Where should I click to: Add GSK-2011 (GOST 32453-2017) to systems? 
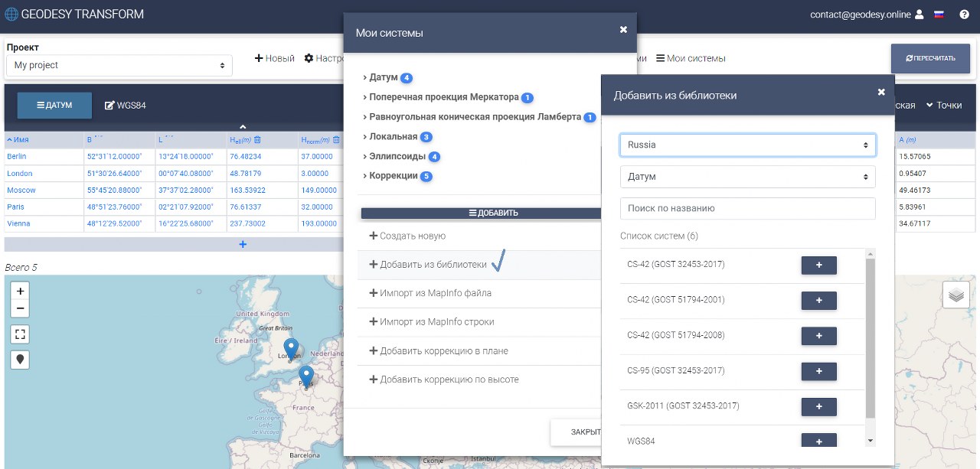[x=818, y=406]
